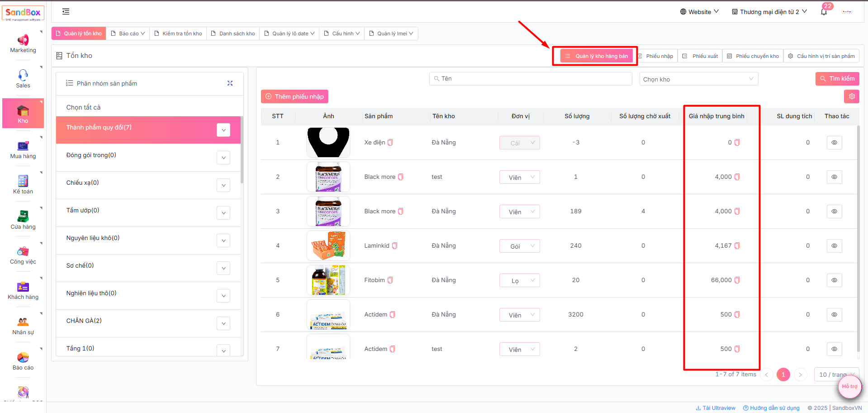
Task: Expand the CHÂN GÀ(2) category
Action: click(223, 323)
